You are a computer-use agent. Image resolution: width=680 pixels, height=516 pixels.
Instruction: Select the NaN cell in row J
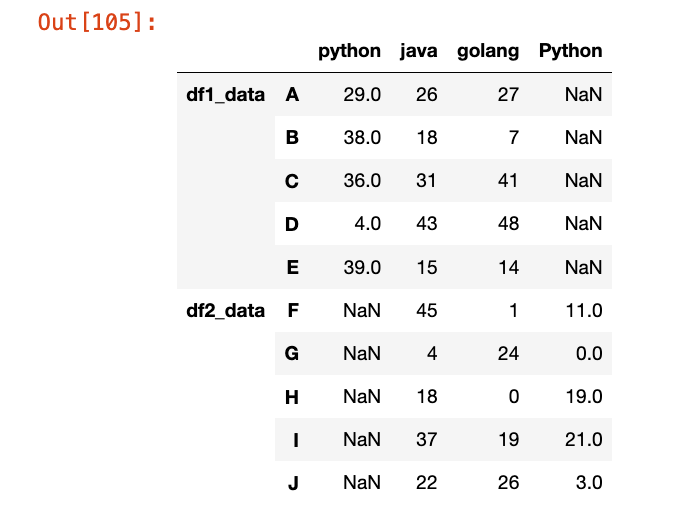(x=362, y=482)
